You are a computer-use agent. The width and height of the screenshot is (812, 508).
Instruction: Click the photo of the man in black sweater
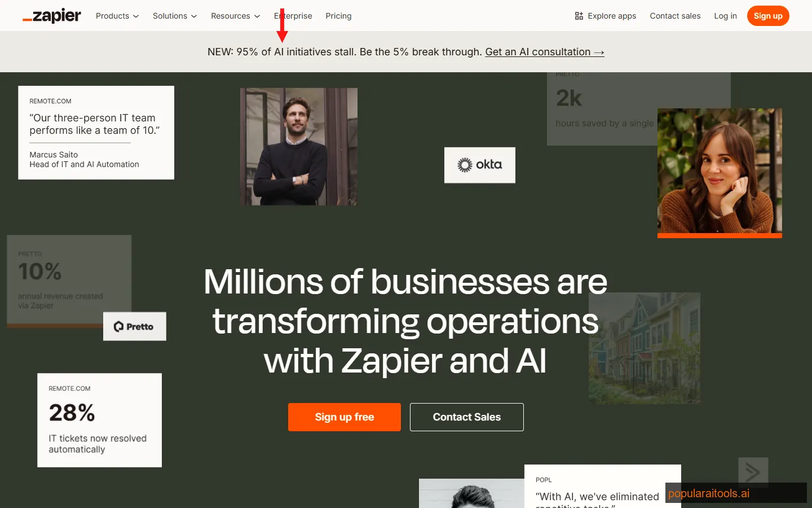[298, 147]
